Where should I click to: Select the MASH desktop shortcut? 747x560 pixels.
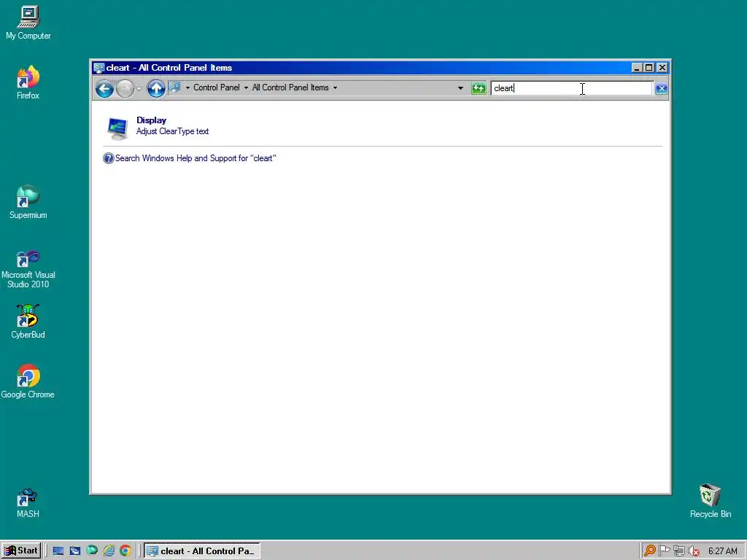click(28, 503)
